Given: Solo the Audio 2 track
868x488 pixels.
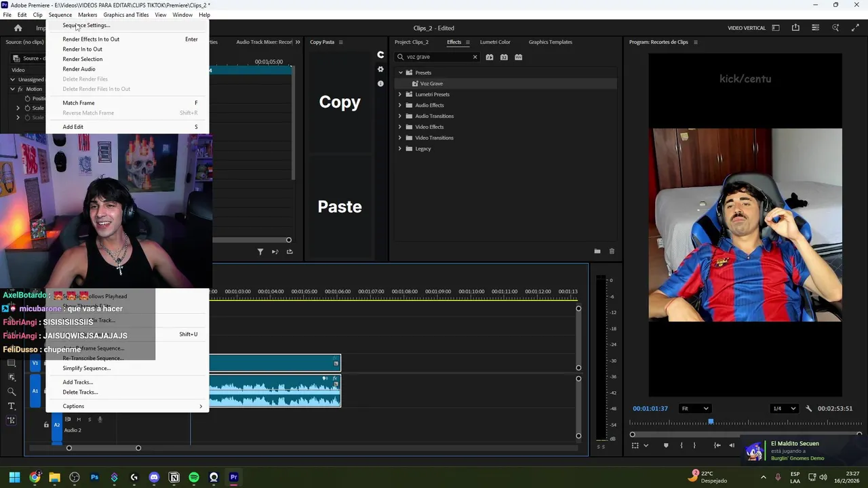Looking at the screenshot, I should point(89,420).
